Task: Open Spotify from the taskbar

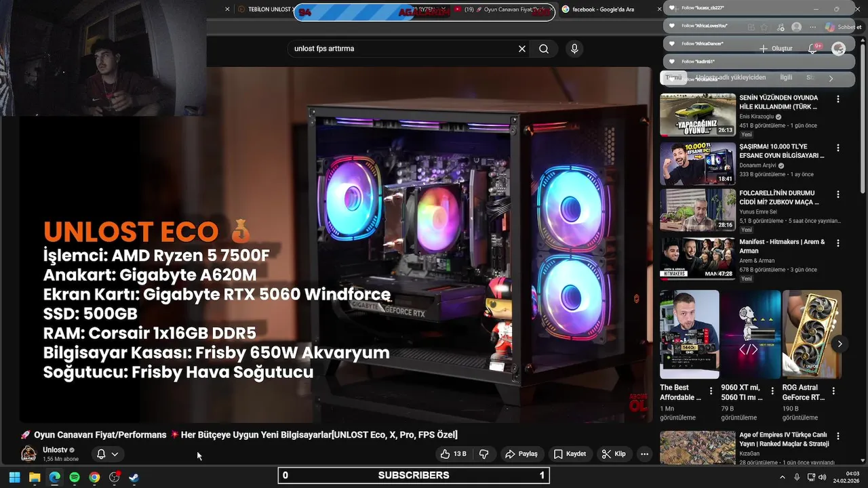Action: point(75,477)
